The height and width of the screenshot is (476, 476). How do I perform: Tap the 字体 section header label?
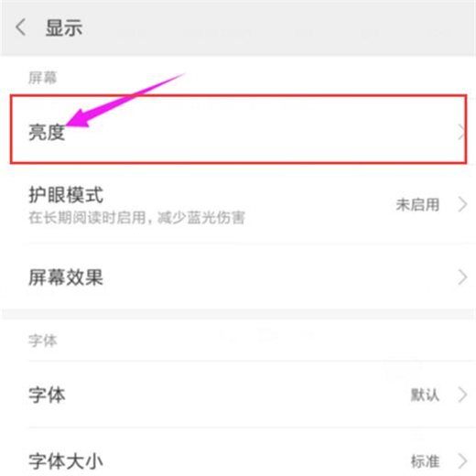point(43,341)
